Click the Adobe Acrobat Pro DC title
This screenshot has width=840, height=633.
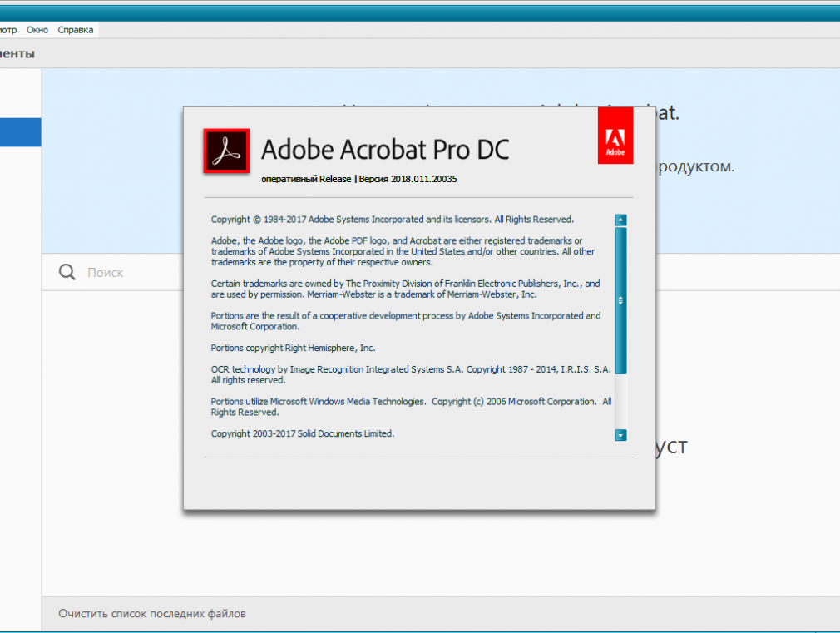[385, 150]
